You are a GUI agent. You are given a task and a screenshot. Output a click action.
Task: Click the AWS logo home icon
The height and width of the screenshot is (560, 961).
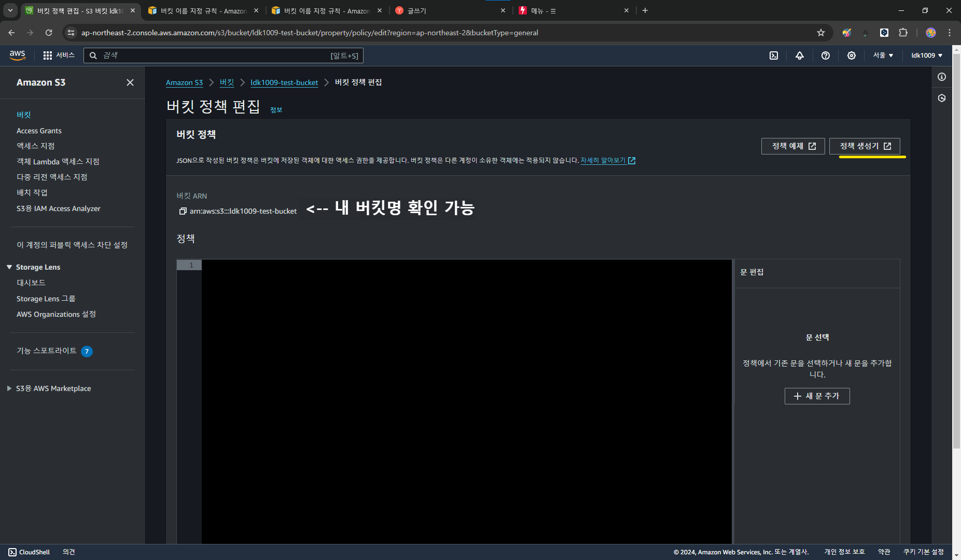point(17,55)
